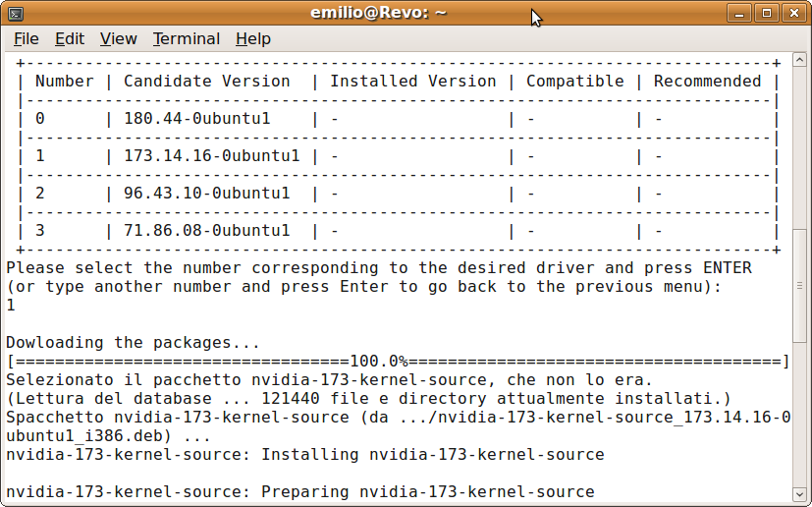Click the Candidate Version column header

(x=206, y=82)
